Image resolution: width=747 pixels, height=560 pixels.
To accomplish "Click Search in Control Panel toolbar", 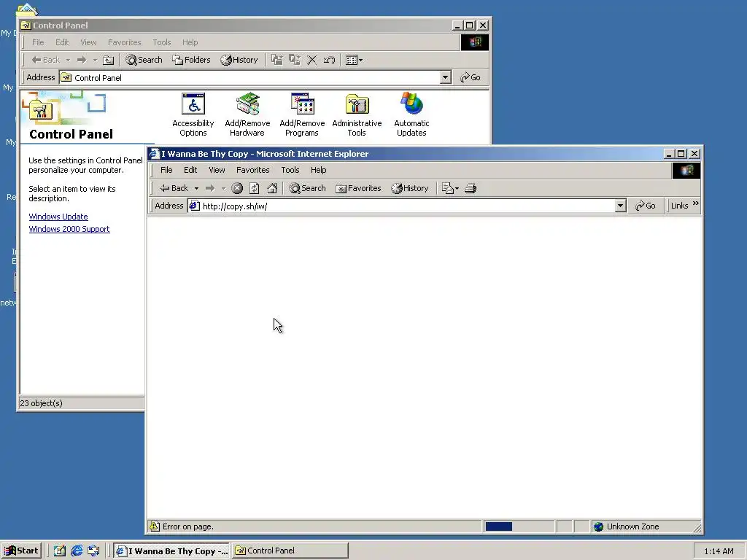I will 144,60.
